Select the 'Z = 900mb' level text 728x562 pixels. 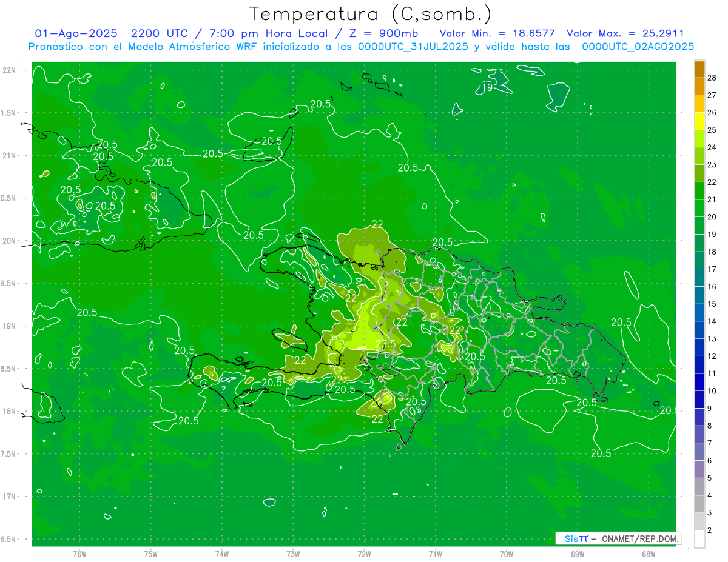(385, 34)
